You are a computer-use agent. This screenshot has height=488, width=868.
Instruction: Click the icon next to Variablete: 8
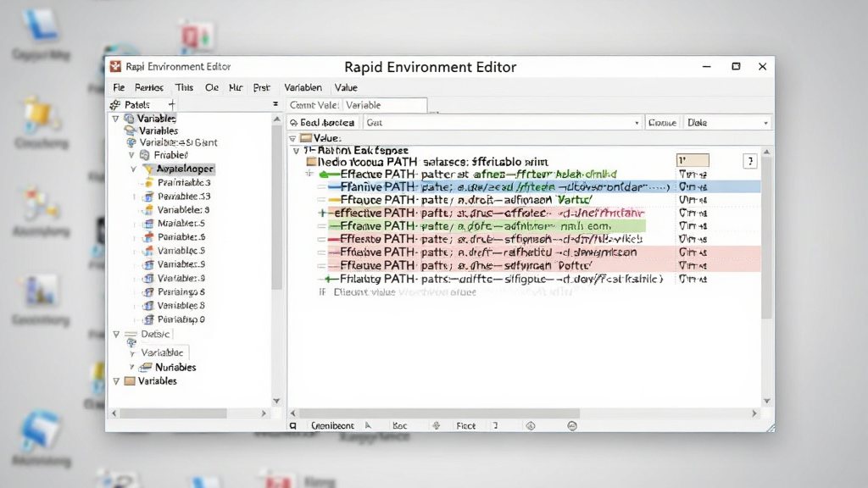(x=147, y=210)
